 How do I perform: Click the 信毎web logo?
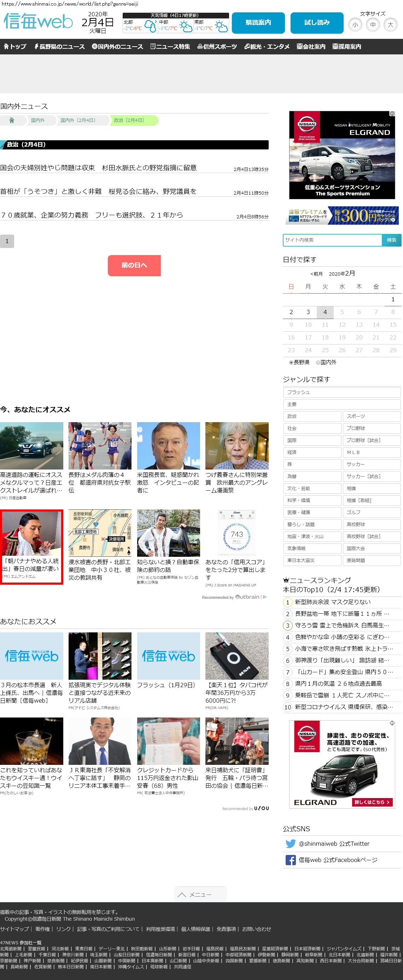click(38, 22)
